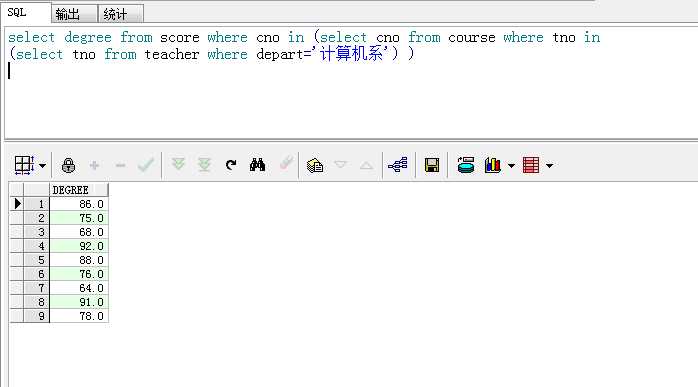Click the cell with value 75.0
This screenshot has width=698, height=387.
click(79, 218)
